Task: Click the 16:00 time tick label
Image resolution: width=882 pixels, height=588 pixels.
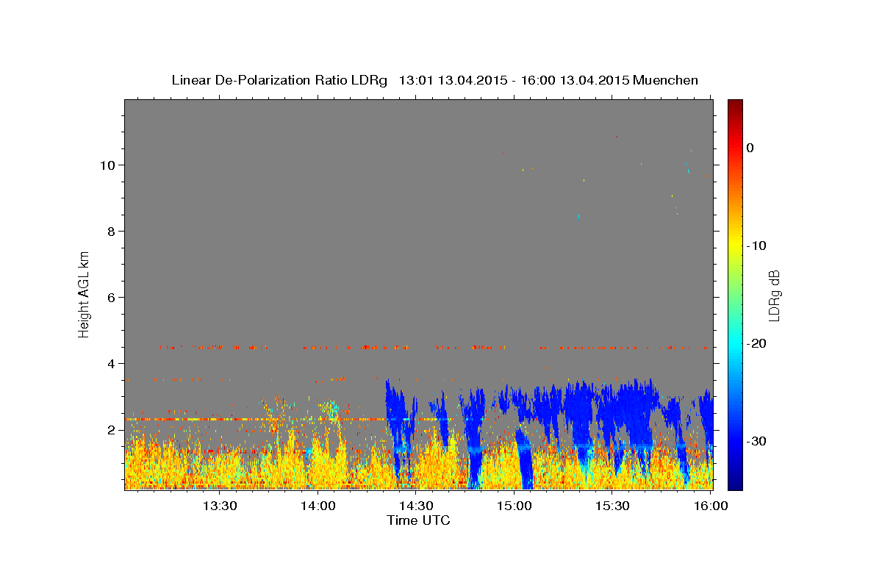Action: 710,506
